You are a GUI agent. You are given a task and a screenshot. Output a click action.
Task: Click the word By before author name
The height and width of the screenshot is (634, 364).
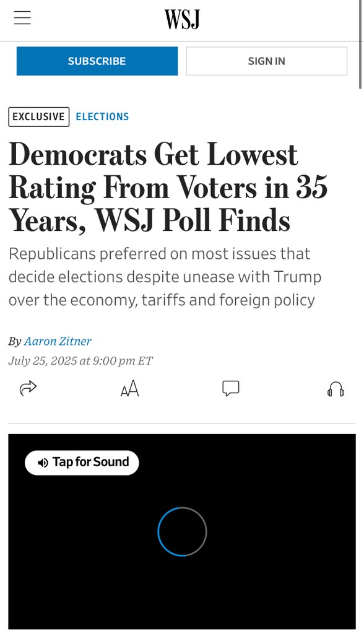[x=15, y=342]
